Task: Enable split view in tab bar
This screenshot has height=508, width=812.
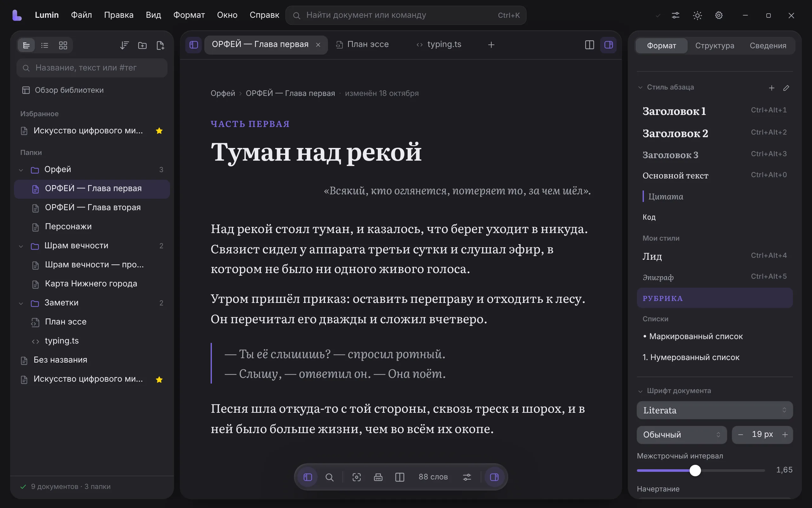Action: [x=589, y=45]
